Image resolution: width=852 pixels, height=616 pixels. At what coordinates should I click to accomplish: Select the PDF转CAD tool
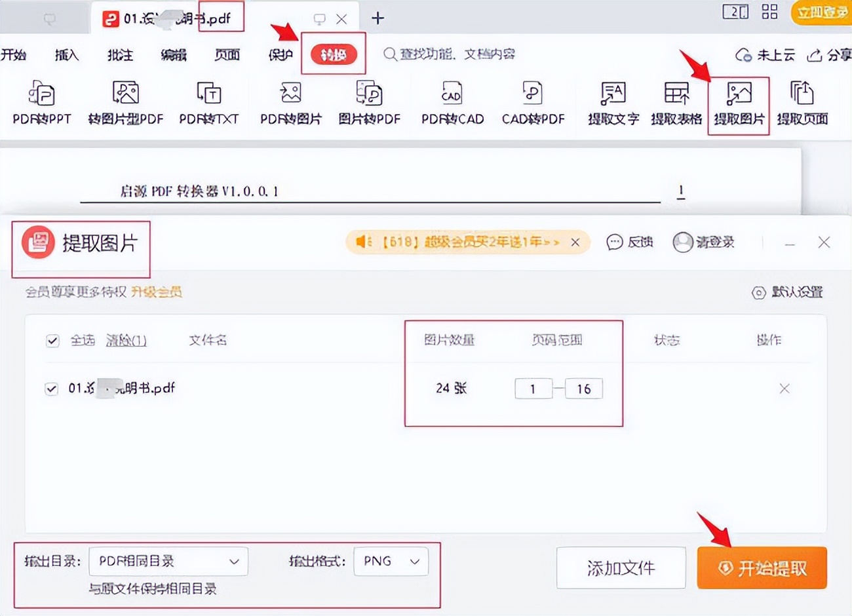click(x=451, y=102)
